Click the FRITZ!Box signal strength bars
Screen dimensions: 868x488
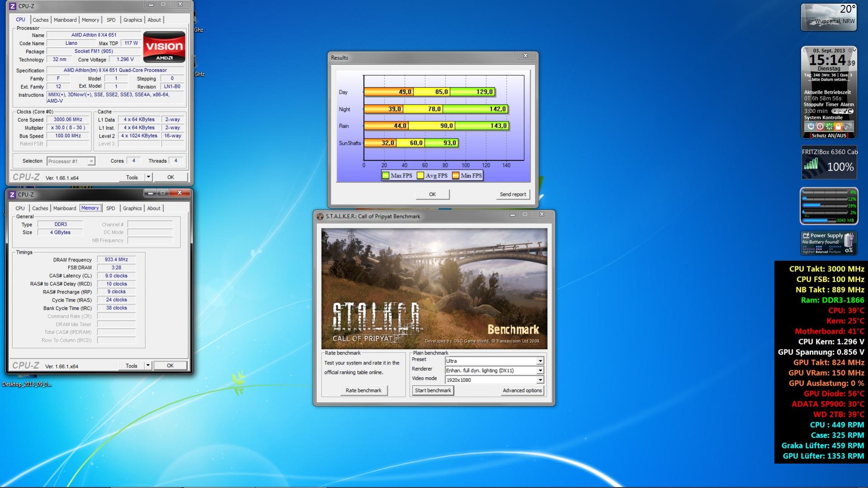tap(811, 164)
